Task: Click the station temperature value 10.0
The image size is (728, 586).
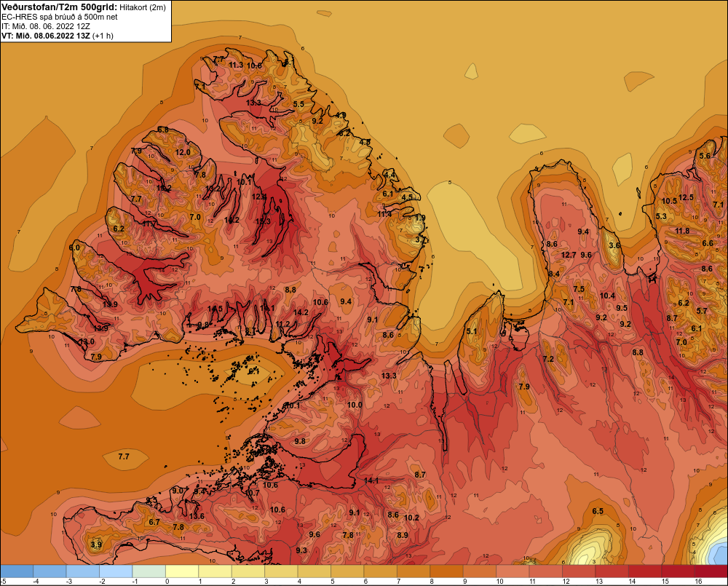Action: coord(355,405)
